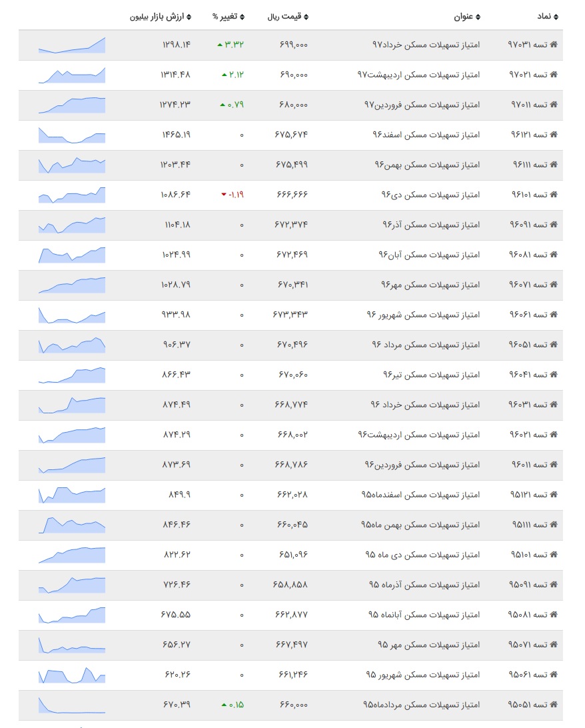Open امتیاز تسهیلات مسکن فروردین۹۷ title
Screen dimensions: 585x728
pyautogui.click(x=422, y=105)
